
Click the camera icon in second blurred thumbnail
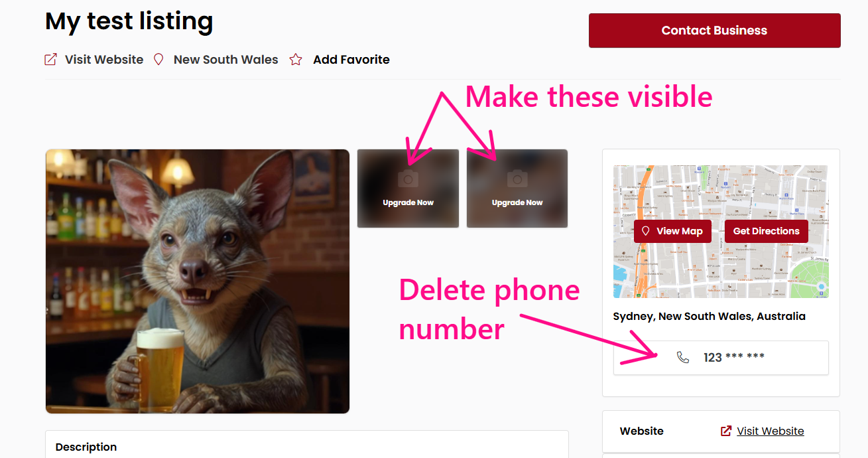pos(517,179)
